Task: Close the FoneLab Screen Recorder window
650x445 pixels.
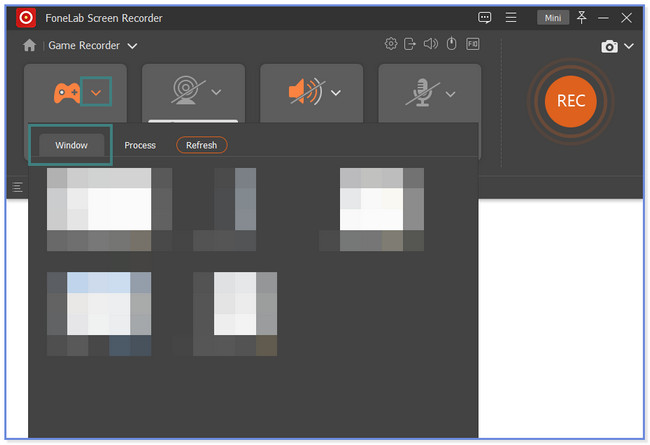Action: coord(626,18)
